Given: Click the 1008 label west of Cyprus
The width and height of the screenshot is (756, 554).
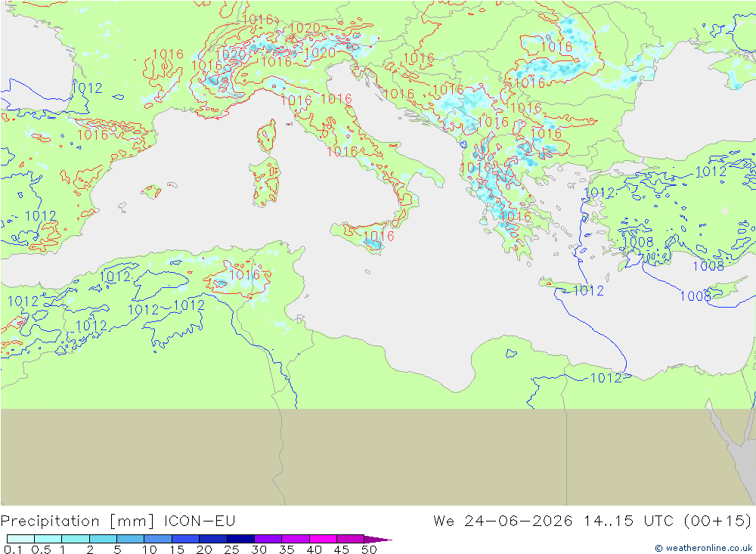Looking at the screenshot, I should (696, 296).
